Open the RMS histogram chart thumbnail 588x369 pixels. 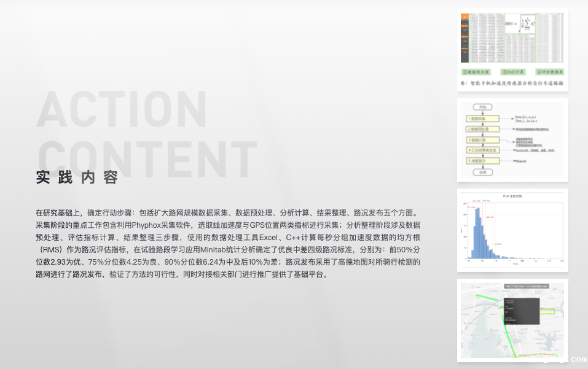512,230
